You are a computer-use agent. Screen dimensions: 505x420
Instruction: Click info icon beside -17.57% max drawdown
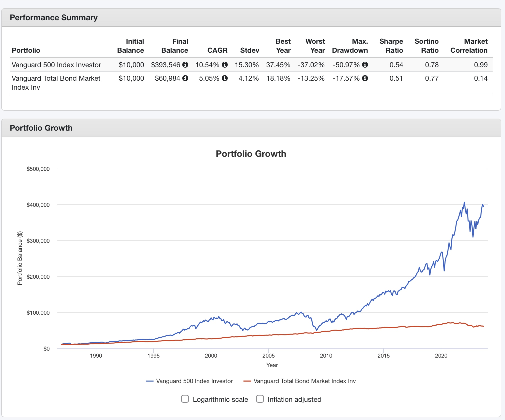(365, 78)
